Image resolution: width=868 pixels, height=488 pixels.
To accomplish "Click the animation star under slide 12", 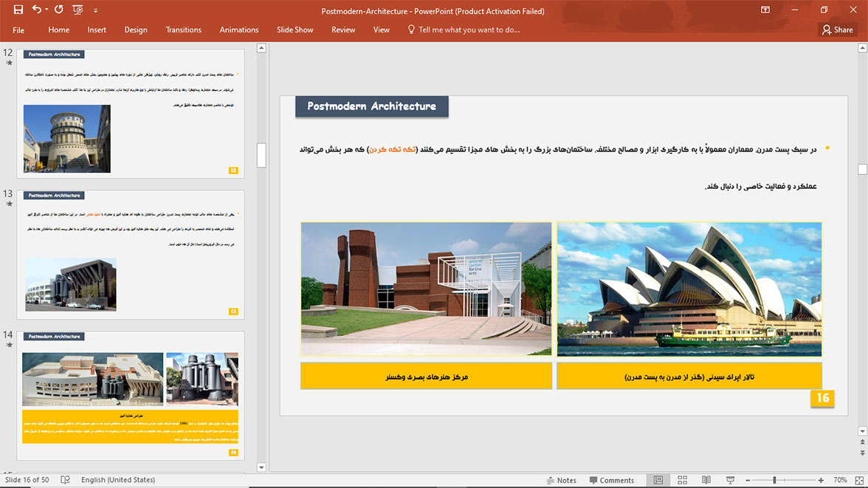I will point(9,63).
